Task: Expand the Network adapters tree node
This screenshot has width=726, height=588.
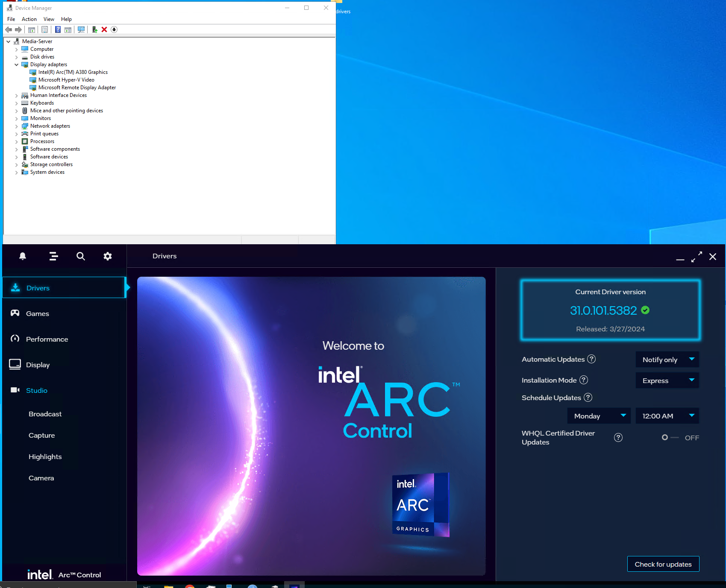Action: tap(17, 126)
